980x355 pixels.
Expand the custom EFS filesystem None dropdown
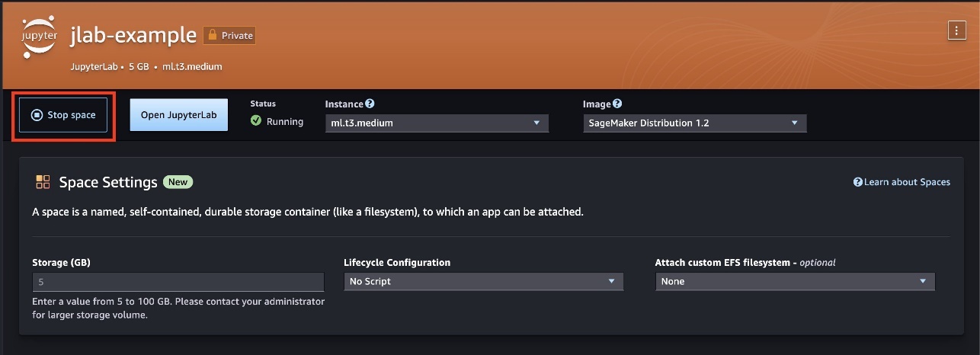pos(795,281)
